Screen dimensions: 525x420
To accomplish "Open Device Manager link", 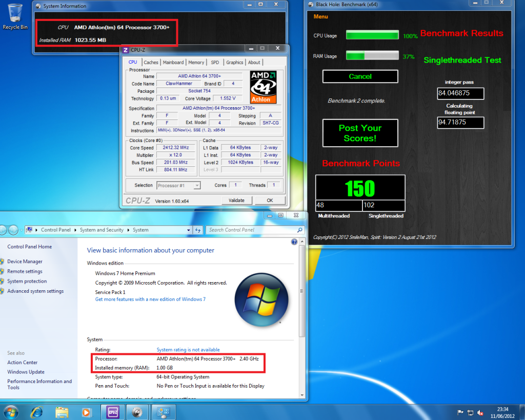I will click(25, 261).
